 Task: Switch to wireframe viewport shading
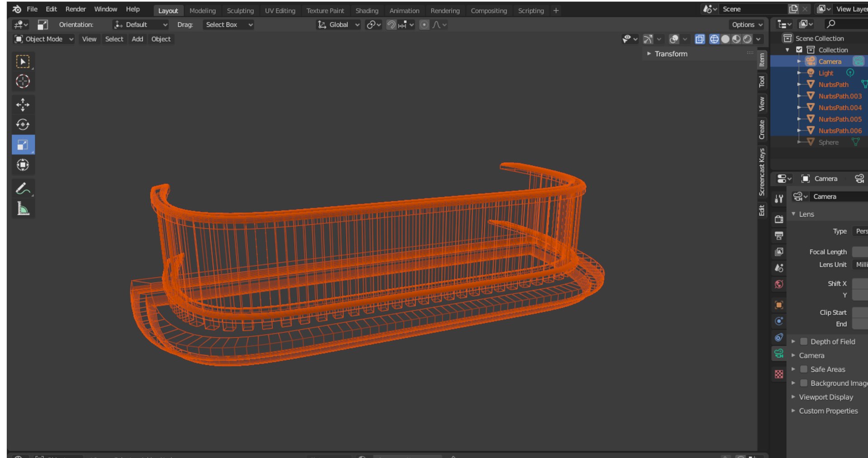pos(714,39)
